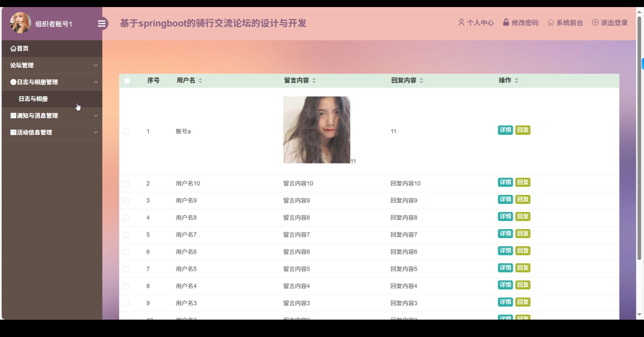This screenshot has width=644, height=337.
Task: Click 回复 button for 账号a row
Action: [x=523, y=130]
